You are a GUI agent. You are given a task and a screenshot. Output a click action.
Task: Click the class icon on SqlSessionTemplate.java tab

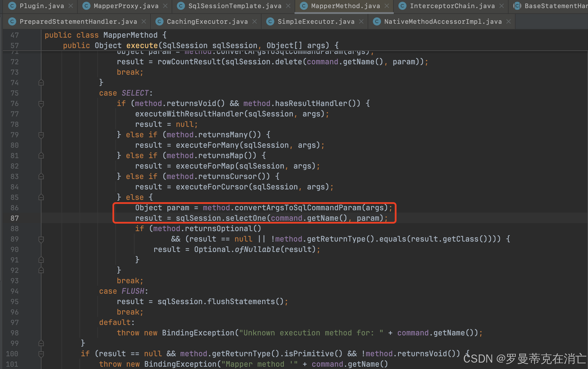click(181, 6)
